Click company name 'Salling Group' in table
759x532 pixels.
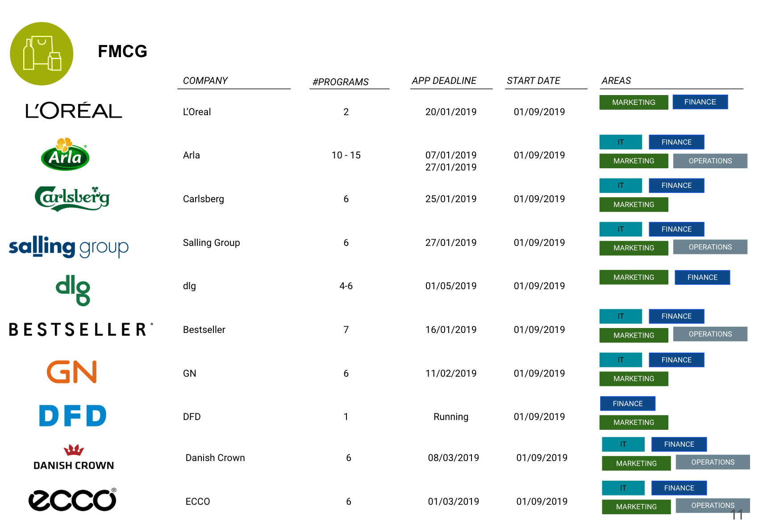point(212,243)
